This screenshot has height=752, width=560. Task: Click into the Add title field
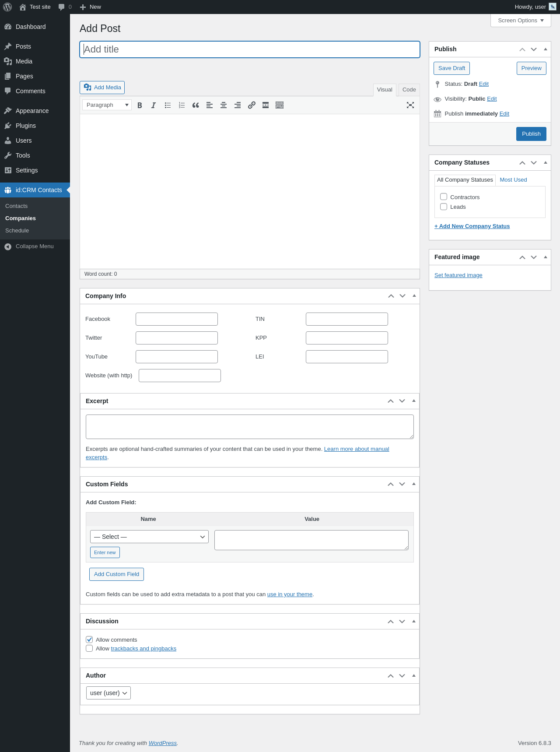[x=249, y=49]
